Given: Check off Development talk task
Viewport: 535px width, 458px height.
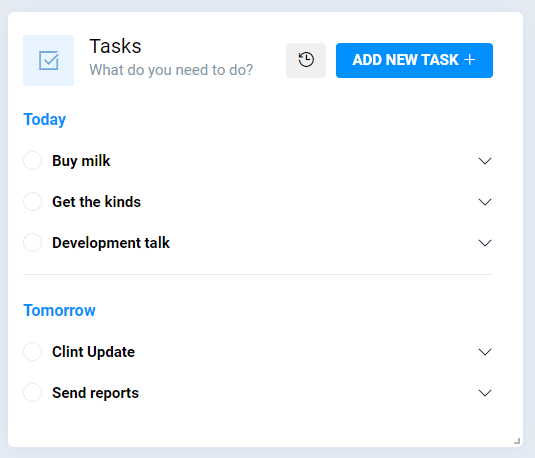Looking at the screenshot, I should point(32,242).
